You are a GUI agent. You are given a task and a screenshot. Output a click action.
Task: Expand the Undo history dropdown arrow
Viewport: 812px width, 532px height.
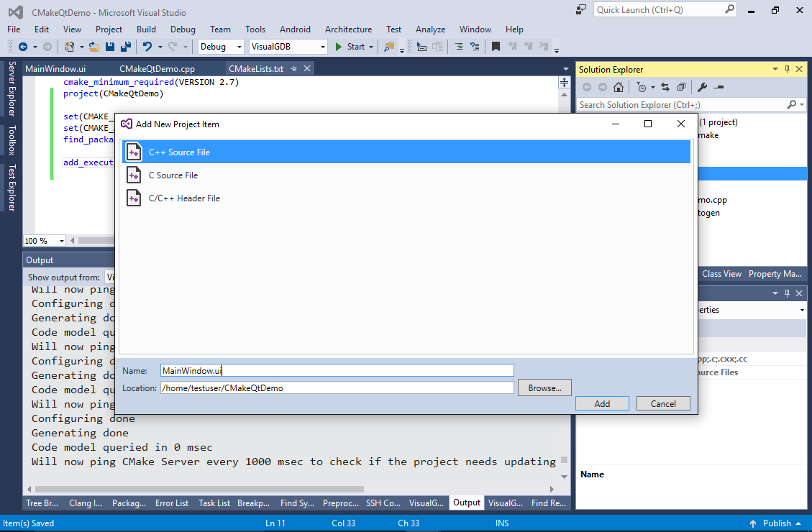[160, 47]
